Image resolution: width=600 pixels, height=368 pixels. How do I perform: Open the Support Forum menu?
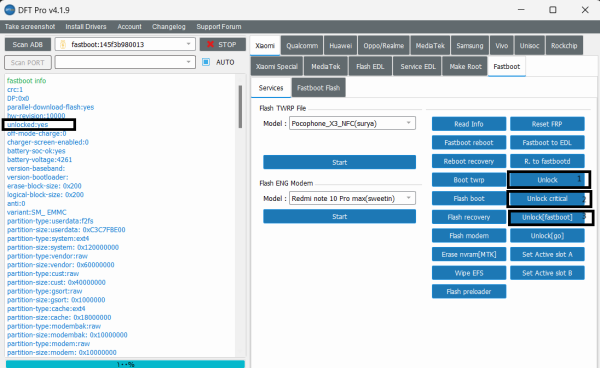coord(219,26)
